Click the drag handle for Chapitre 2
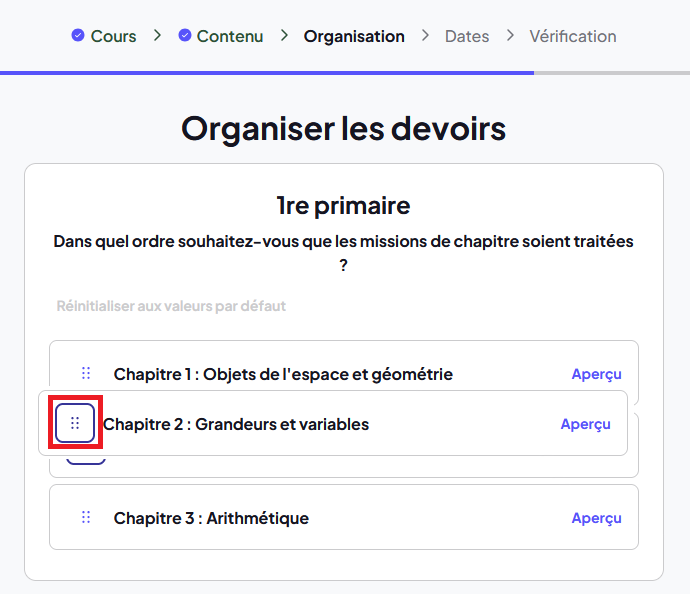Viewport: 690px width, 594px height. [x=75, y=423]
